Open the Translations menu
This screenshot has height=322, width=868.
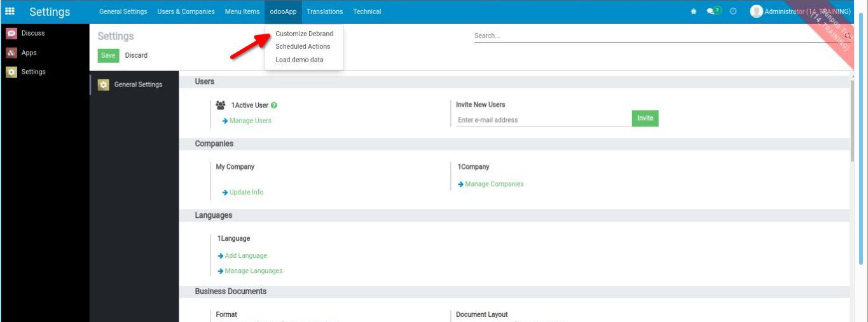click(324, 11)
